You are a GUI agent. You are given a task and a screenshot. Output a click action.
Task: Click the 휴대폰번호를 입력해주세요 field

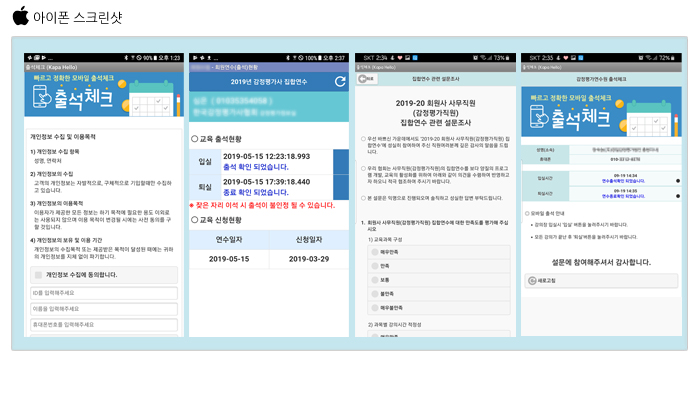pos(104,325)
